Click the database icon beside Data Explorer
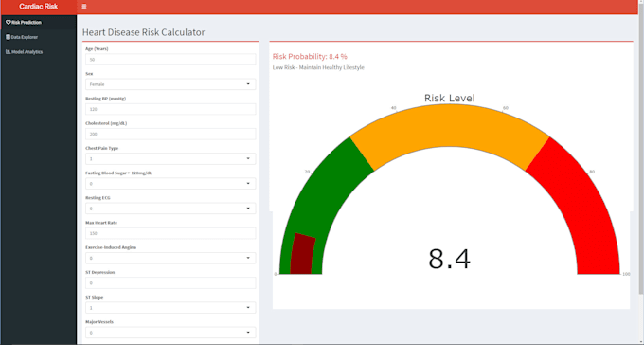Image resolution: width=644 pixels, height=345 pixels. (9, 37)
